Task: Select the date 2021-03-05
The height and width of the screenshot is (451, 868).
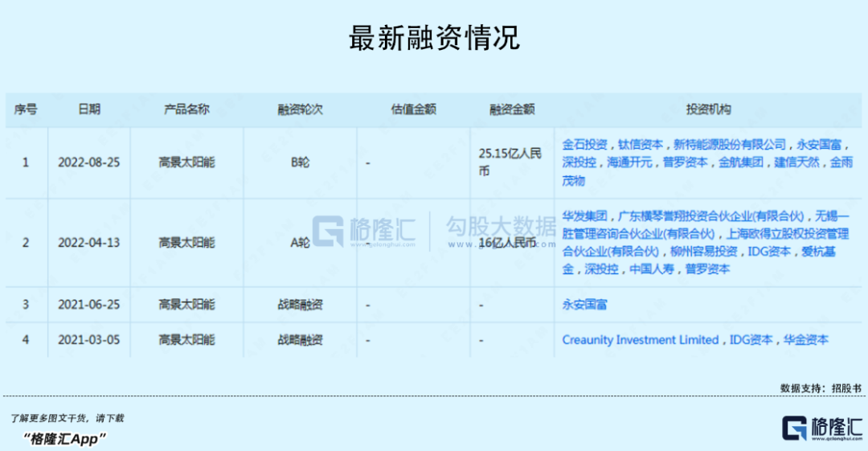Action: click(88, 340)
